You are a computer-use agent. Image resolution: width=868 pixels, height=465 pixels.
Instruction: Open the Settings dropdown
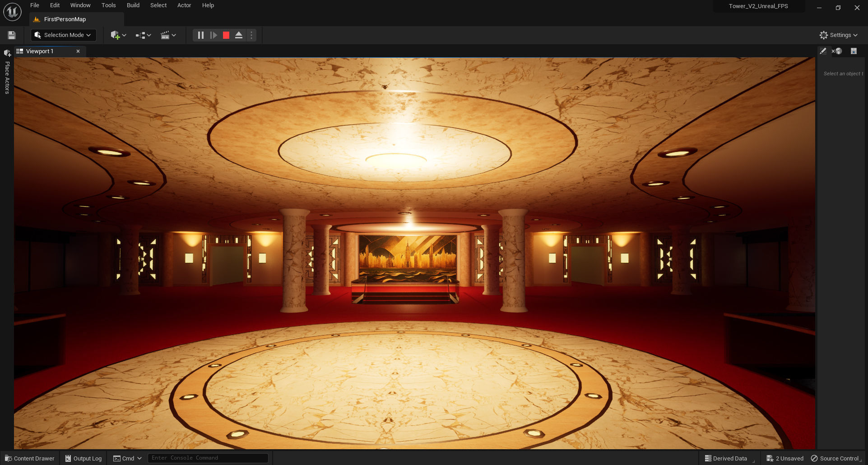(x=839, y=35)
